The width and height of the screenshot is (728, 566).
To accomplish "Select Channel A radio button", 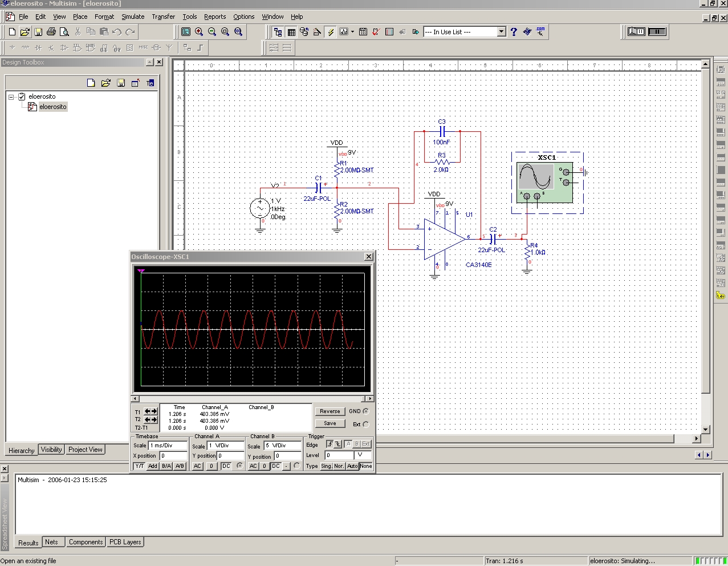I will (240, 466).
